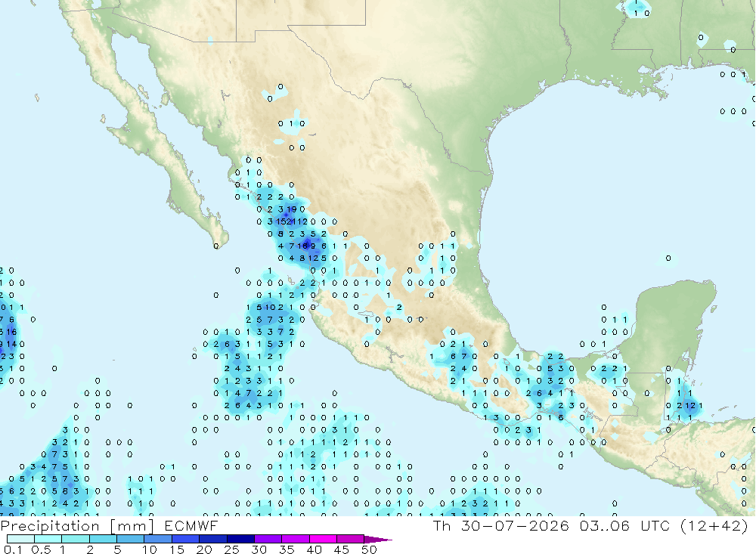The image size is (756, 554).
Task: Select the 25 to 30 mm navy swatch
Action: pyautogui.click(x=240, y=539)
